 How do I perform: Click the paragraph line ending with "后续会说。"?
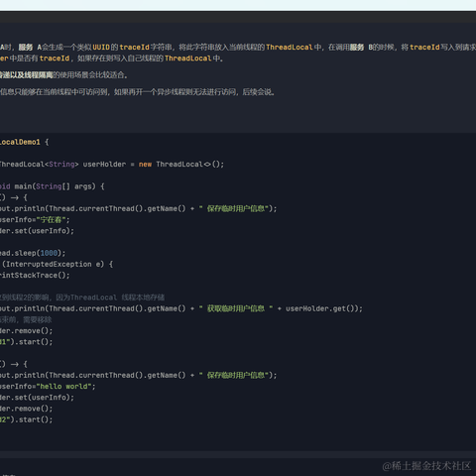(x=138, y=92)
